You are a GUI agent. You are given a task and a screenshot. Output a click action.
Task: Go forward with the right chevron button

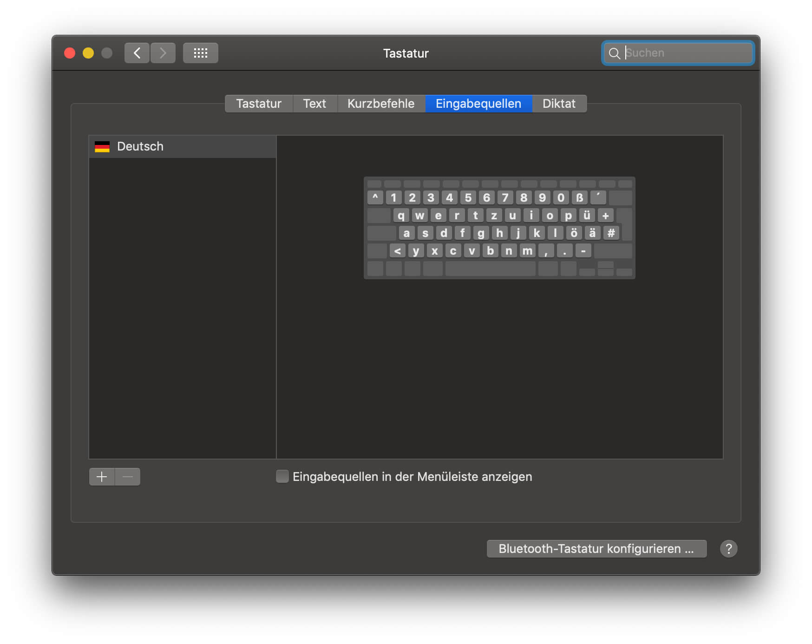(x=163, y=53)
